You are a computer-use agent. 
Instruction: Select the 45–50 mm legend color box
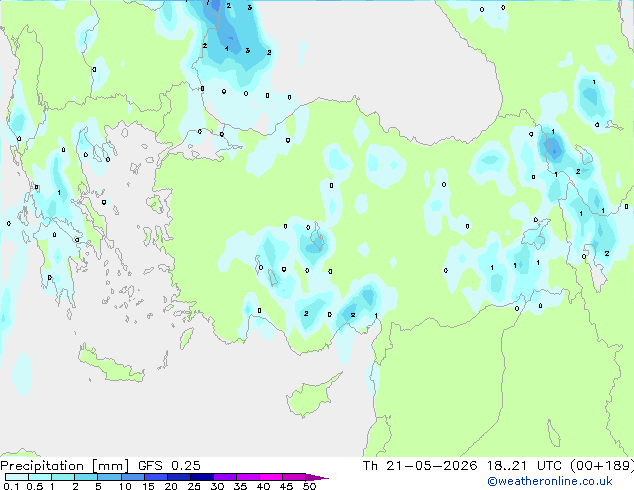pyautogui.click(x=294, y=477)
